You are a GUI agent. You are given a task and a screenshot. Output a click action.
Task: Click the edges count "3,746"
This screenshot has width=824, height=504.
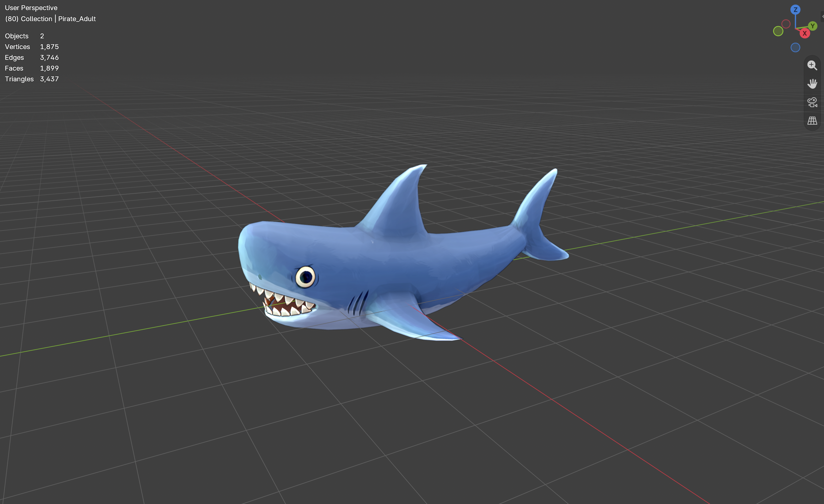pyautogui.click(x=49, y=57)
